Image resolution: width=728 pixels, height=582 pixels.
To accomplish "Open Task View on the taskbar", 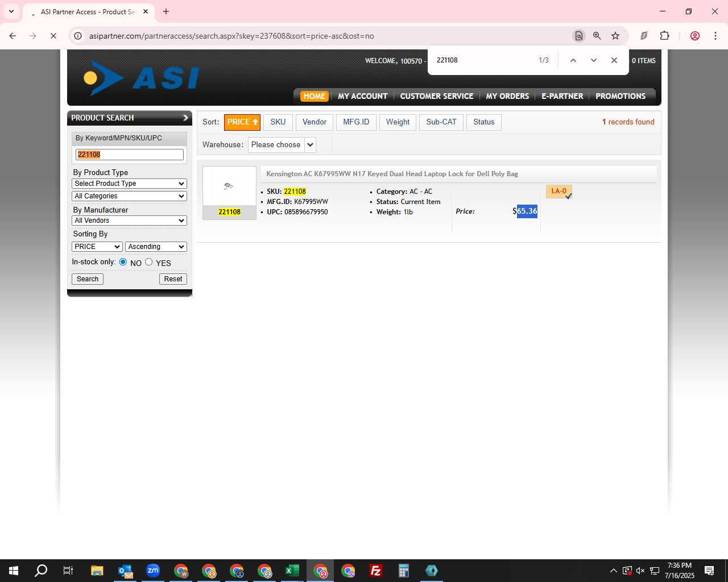I will 68,571.
